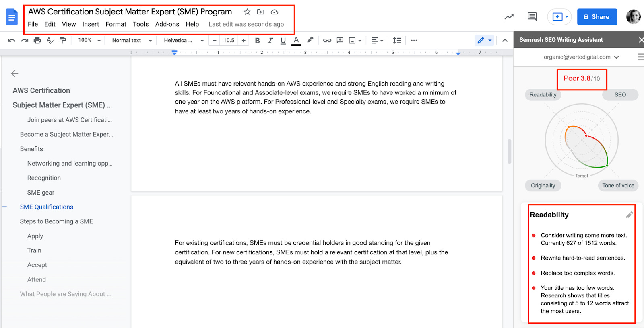Open the Format menu
The height and width of the screenshot is (328, 644).
coord(116,24)
